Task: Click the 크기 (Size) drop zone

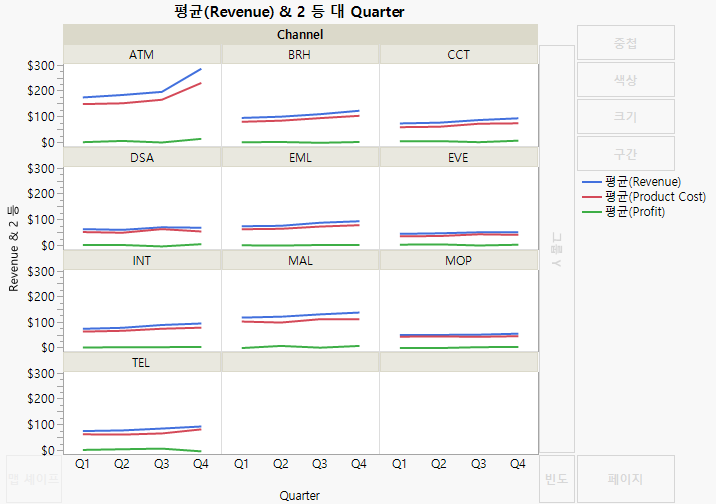Action: point(626,117)
